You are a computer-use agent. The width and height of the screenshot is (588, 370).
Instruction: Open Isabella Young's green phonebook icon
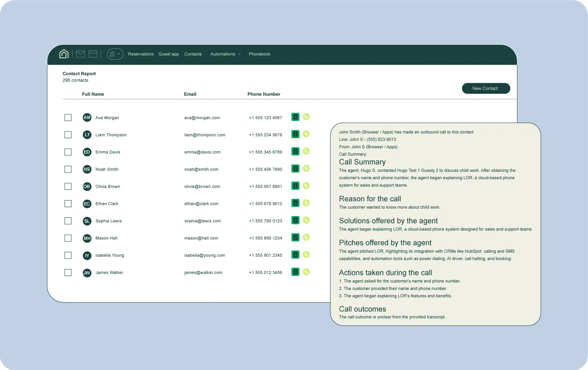[x=296, y=255]
